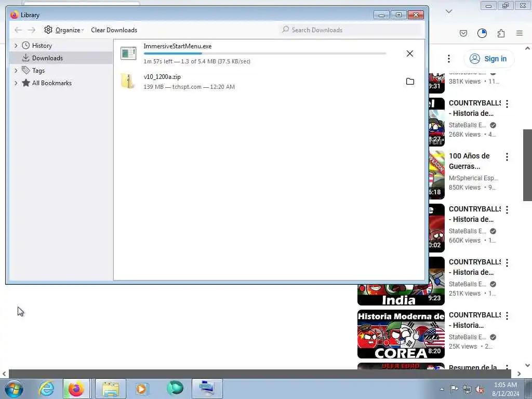Open Windows Media Player from the taskbar
532x399 pixels.
pos(141,389)
